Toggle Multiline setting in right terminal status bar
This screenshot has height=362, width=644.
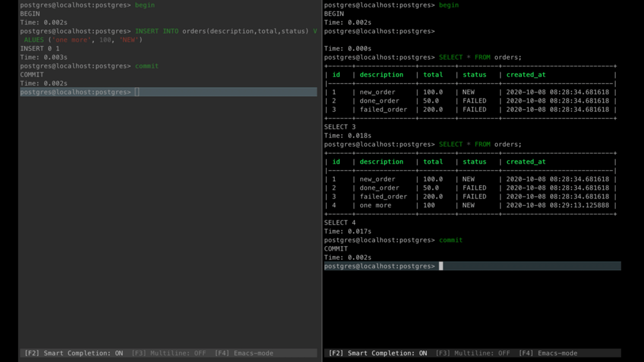(x=473, y=353)
